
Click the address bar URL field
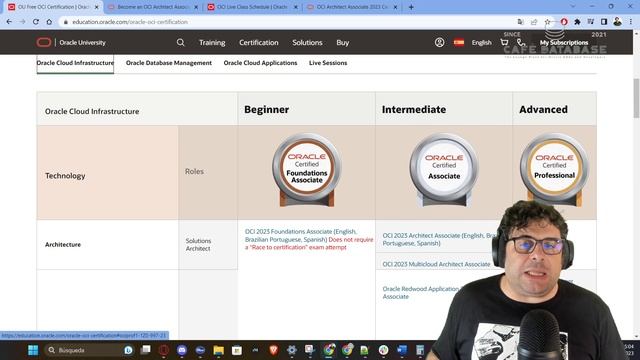pyautogui.click(x=286, y=22)
